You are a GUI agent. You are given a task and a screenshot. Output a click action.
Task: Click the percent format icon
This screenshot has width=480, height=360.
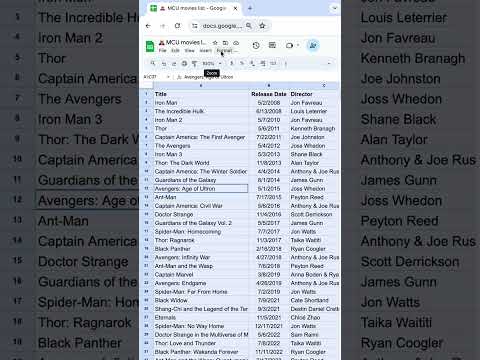(242, 63)
